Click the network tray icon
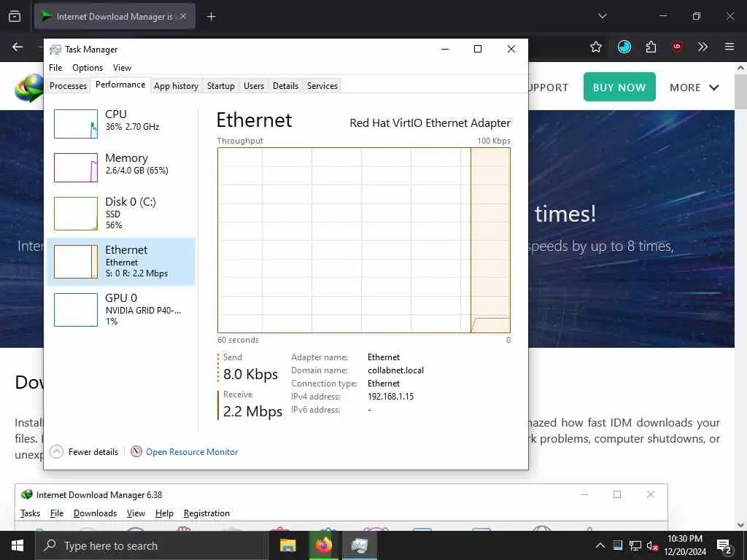 635,545
